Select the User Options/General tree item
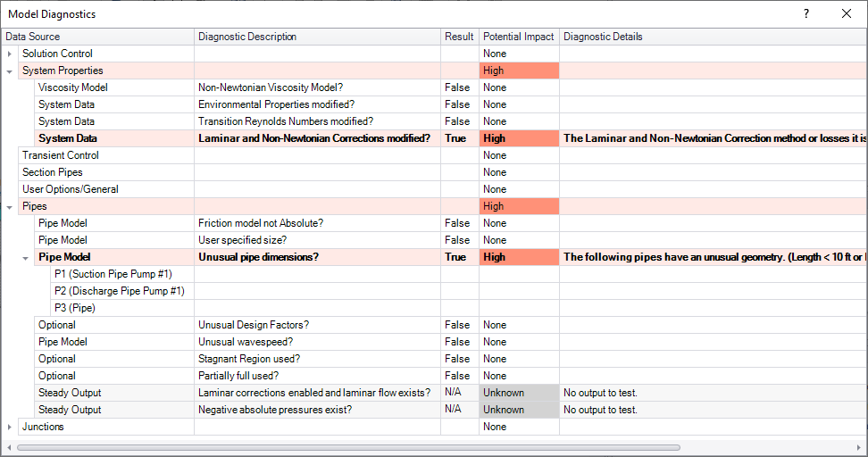The width and height of the screenshot is (868, 457). coord(71,189)
